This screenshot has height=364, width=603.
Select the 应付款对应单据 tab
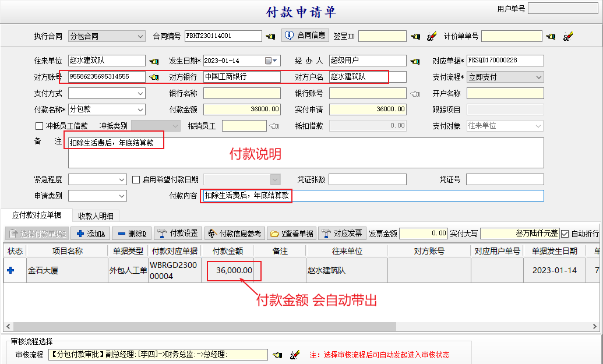[x=36, y=215]
